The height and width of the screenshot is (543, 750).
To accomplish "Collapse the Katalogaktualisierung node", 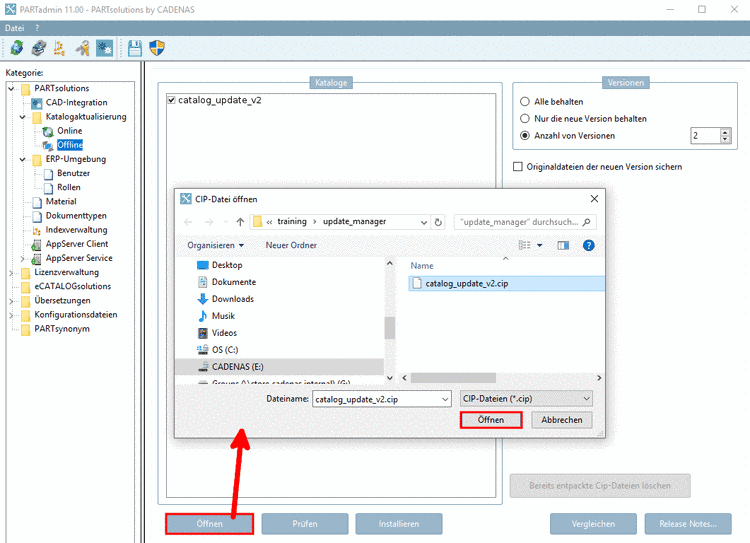I will pyautogui.click(x=22, y=117).
